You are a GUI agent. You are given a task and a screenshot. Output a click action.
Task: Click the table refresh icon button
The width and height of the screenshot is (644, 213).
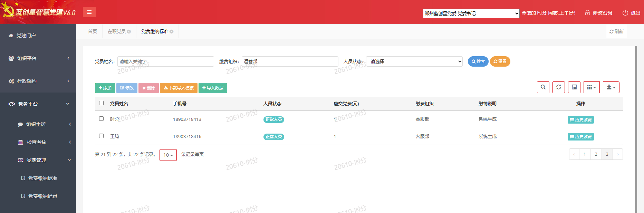coord(559,87)
